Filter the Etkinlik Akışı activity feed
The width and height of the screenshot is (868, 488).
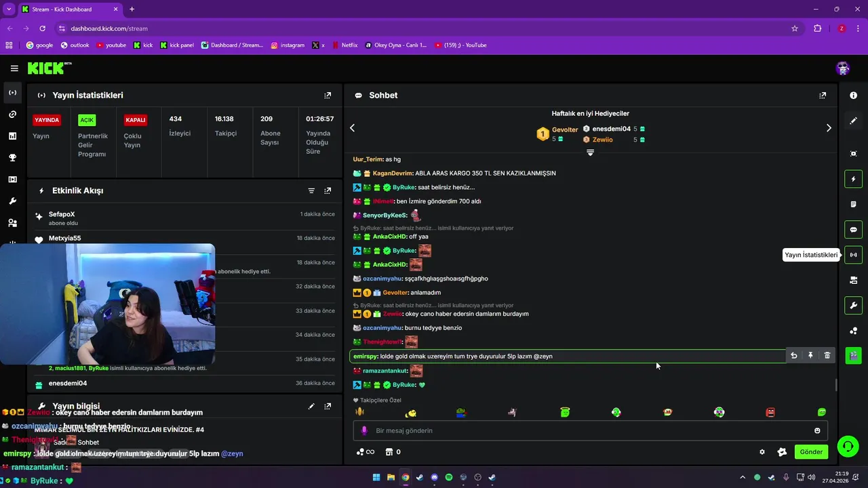(311, 191)
